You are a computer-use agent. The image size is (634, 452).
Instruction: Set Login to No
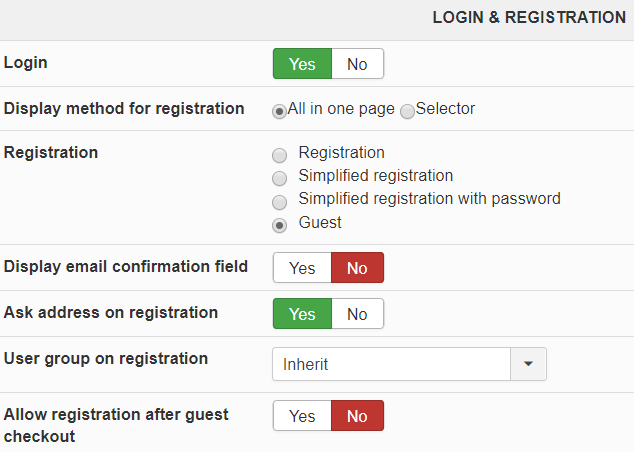pyautogui.click(x=357, y=64)
